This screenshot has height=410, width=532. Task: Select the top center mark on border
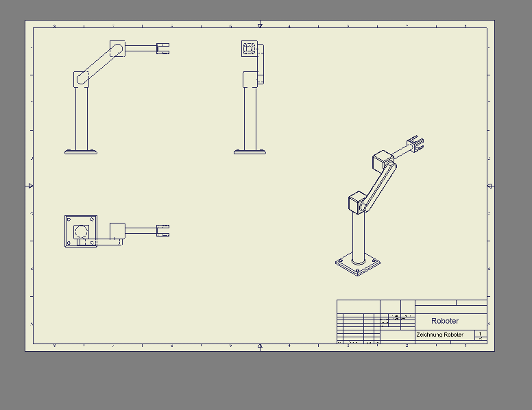coord(260,25)
